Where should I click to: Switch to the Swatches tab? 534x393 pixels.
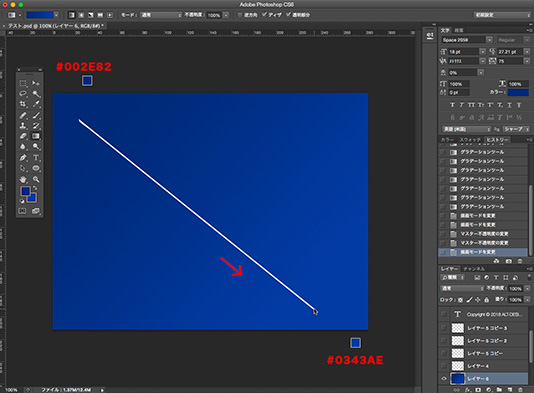pos(470,140)
